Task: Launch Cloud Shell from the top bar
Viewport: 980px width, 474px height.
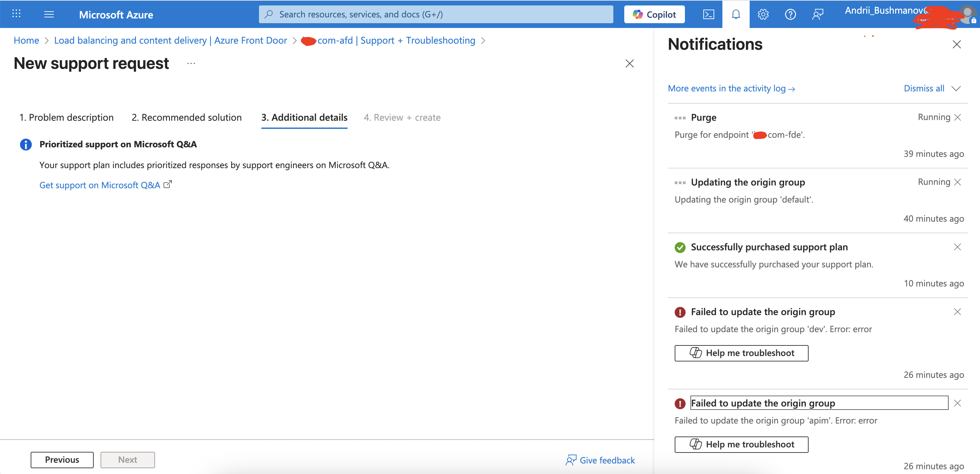Action: (x=708, y=14)
